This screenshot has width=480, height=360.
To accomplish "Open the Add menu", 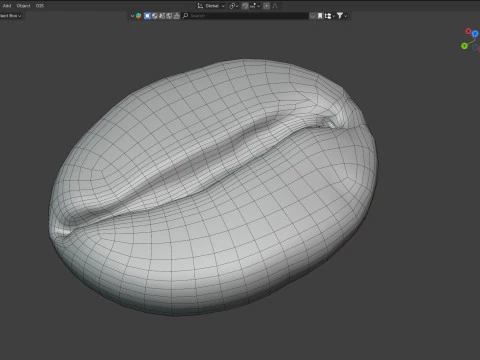I will point(7,6).
